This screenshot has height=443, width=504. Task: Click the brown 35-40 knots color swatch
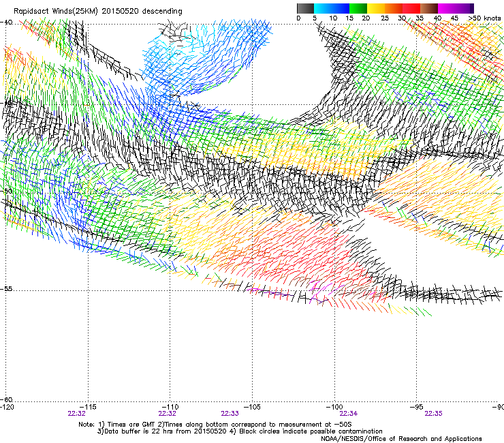429,8
